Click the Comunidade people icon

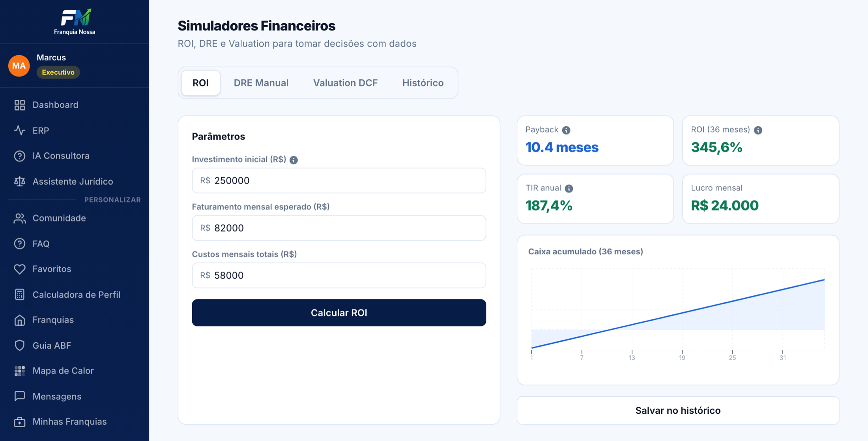point(19,218)
